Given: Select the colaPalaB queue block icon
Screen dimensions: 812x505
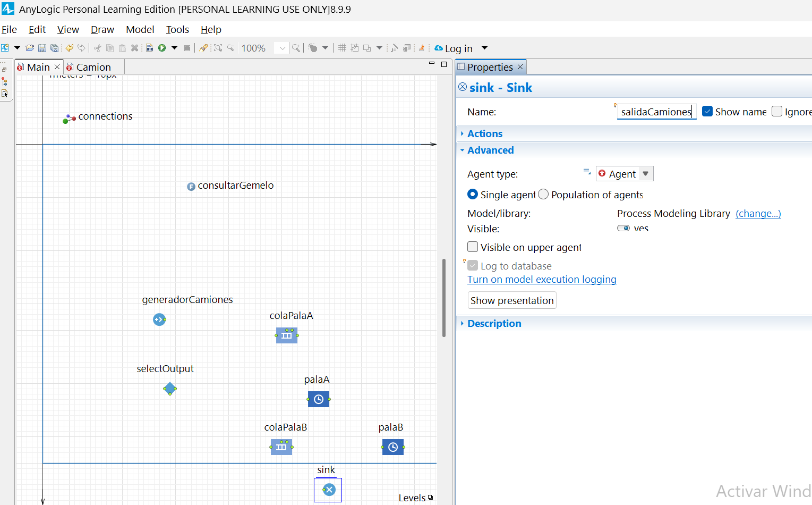Looking at the screenshot, I should [x=281, y=447].
